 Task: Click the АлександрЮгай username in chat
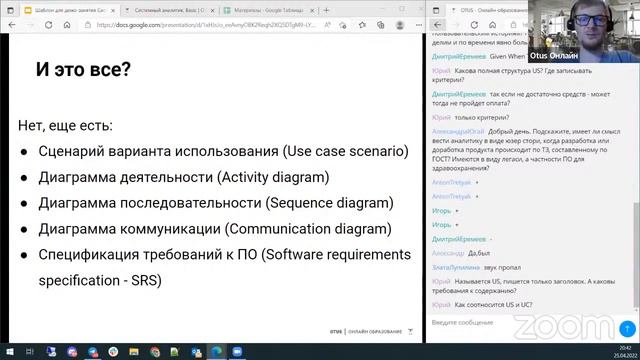[x=458, y=131]
